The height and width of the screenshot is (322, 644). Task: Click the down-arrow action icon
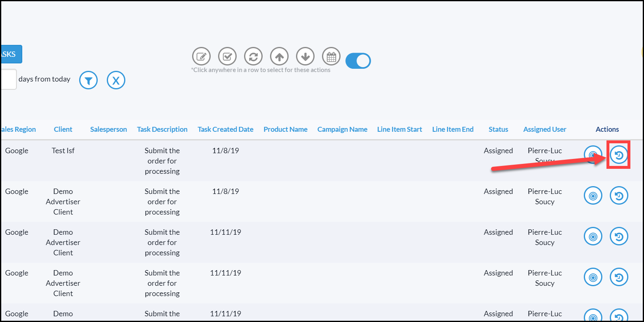pyautogui.click(x=305, y=56)
